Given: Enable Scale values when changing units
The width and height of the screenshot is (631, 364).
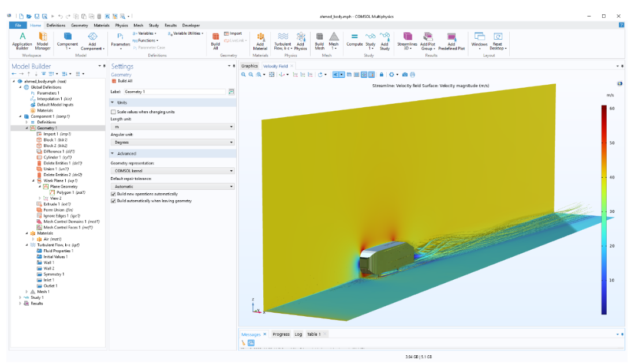Looking at the screenshot, I should [113, 112].
